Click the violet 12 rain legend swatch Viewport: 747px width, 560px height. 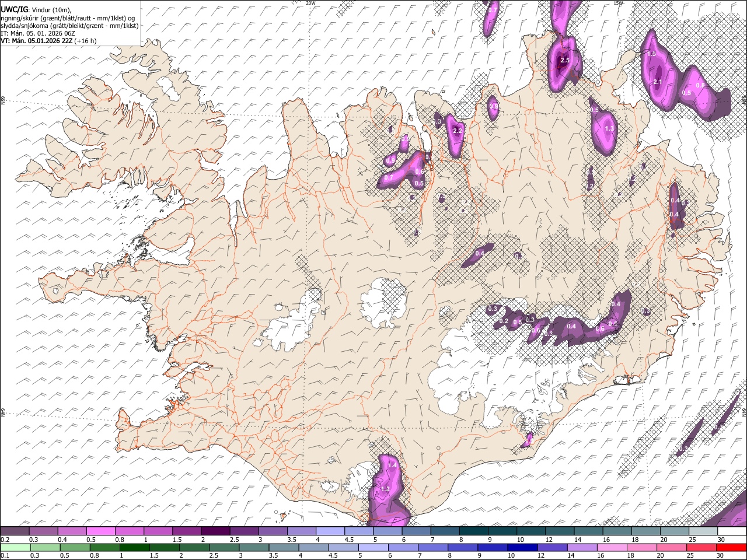pos(552,547)
